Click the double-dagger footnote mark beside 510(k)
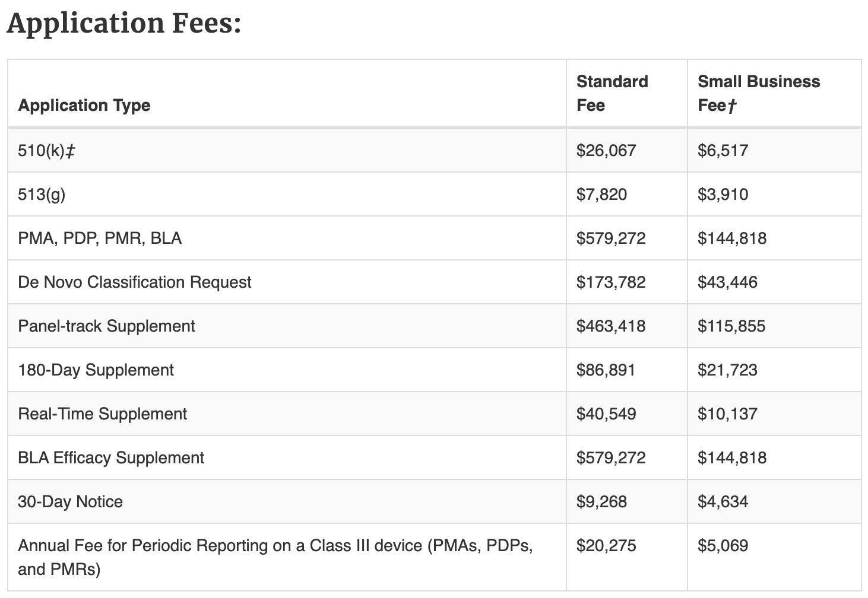Screen dimensions: 868x598 point(70,151)
